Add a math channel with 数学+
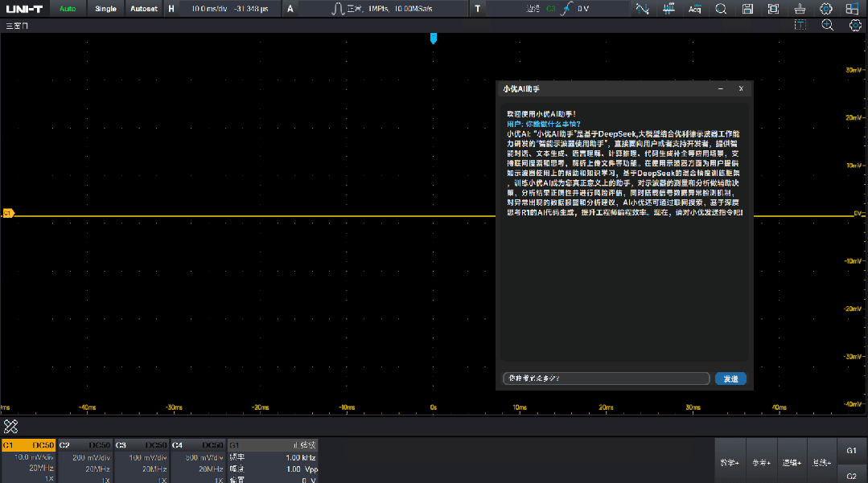The height and width of the screenshot is (483, 868). pyautogui.click(x=730, y=462)
